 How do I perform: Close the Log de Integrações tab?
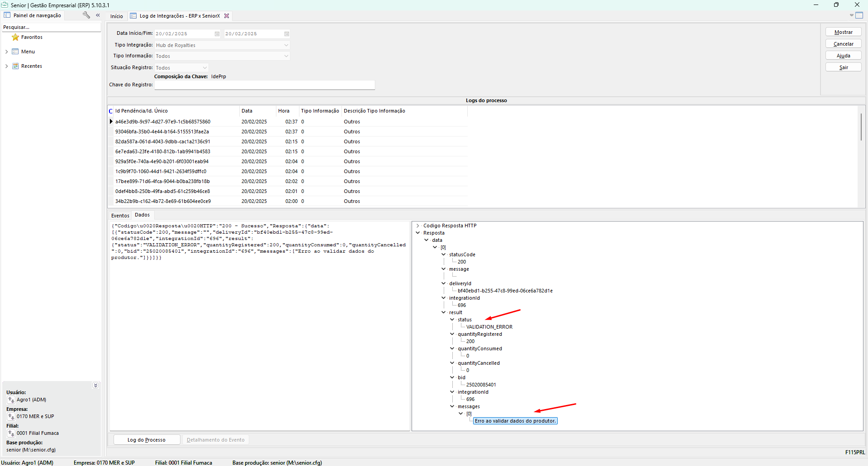(227, 16)
